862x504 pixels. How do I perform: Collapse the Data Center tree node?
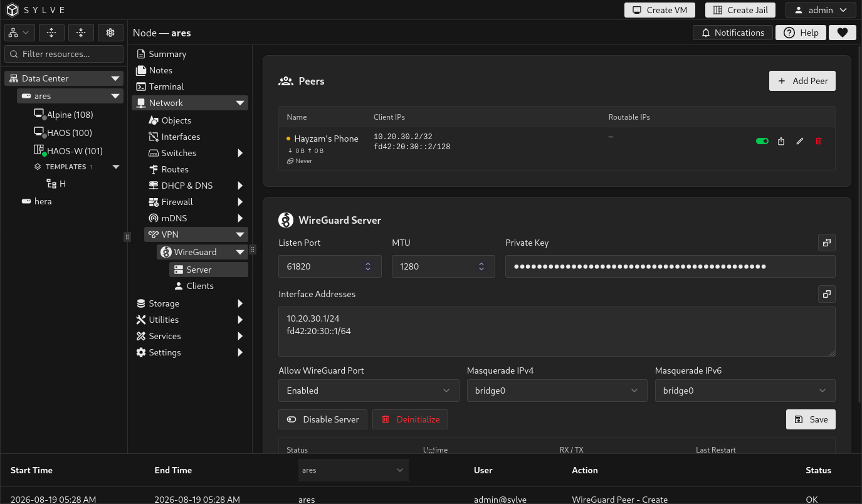pos(115,78)
